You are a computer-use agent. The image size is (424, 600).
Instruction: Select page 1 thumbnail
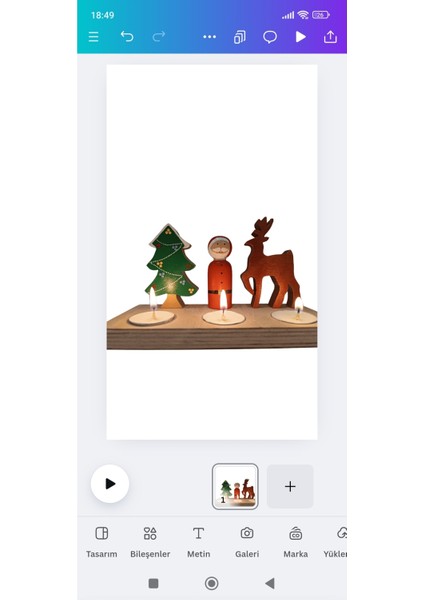[x=235, y=486]
